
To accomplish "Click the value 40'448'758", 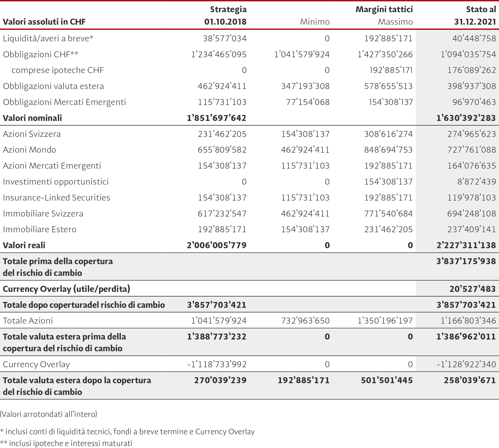I will 474,39.
